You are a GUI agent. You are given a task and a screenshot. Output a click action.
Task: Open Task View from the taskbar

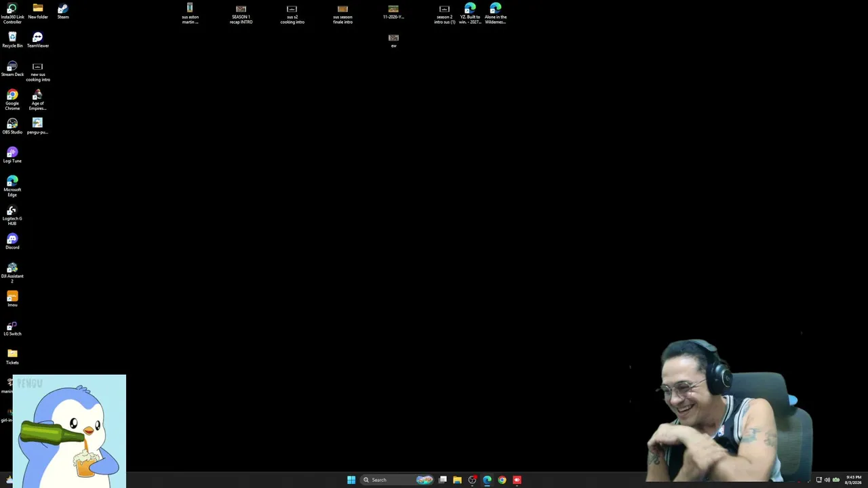point(443,480)
